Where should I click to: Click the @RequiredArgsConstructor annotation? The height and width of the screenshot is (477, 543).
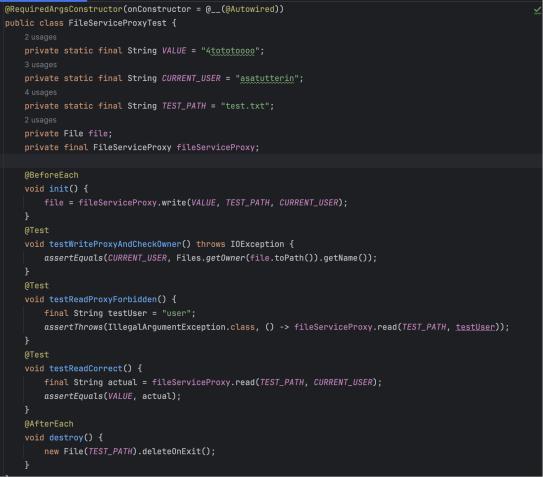click(64, 9)
